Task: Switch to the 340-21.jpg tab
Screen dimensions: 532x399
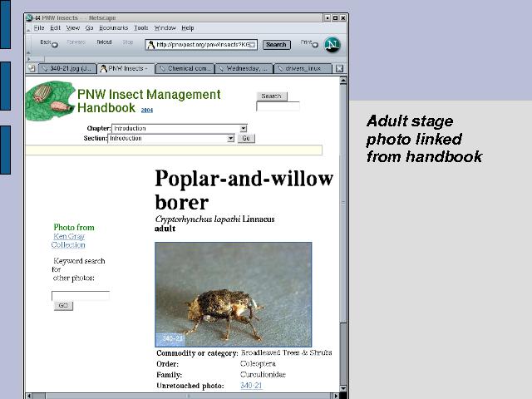Action: pyautogui.click(x=66, y=68)
